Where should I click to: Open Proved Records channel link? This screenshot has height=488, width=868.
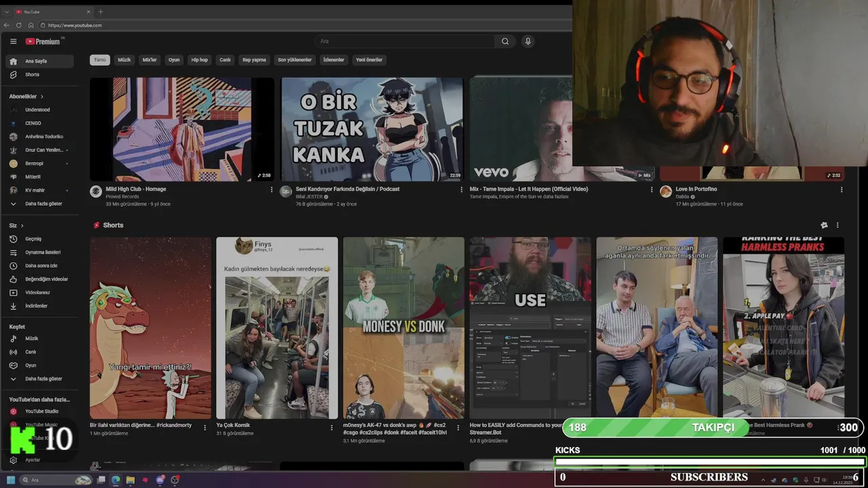tap(122, 197)
